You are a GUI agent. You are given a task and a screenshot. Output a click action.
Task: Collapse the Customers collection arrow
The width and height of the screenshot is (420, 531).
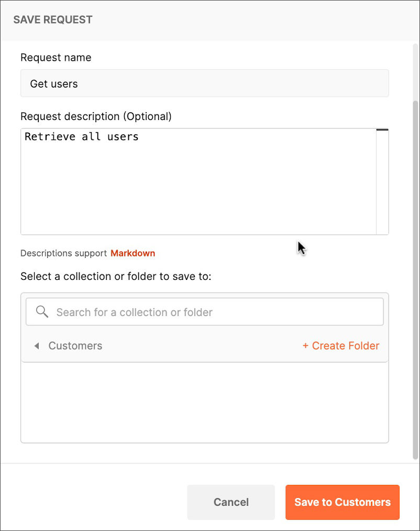pyautogui.click(x=37, y=346)
